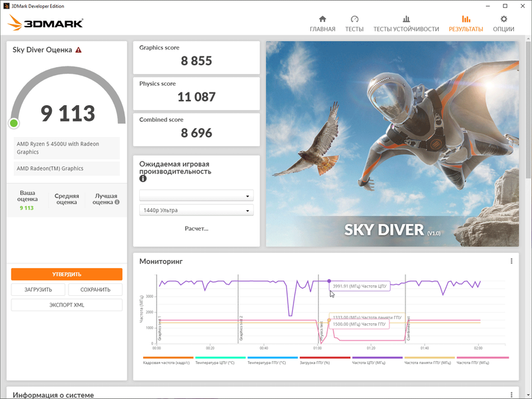Click the Лучшая оценка label

click(105, 199)
